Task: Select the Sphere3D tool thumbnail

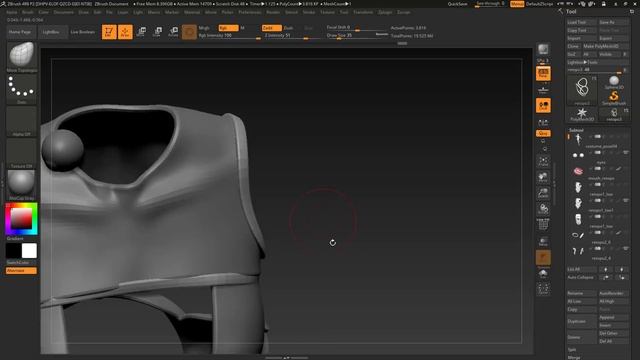Action: coord(614,83)
